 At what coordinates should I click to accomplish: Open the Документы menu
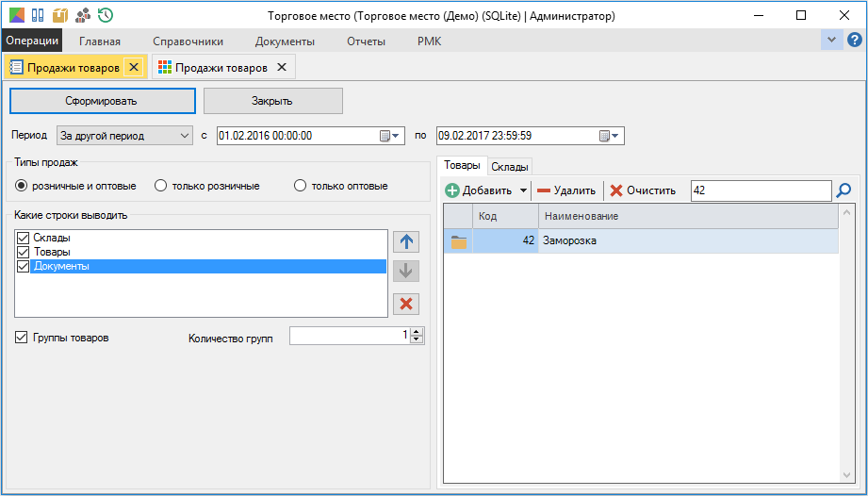pos(285,41)
